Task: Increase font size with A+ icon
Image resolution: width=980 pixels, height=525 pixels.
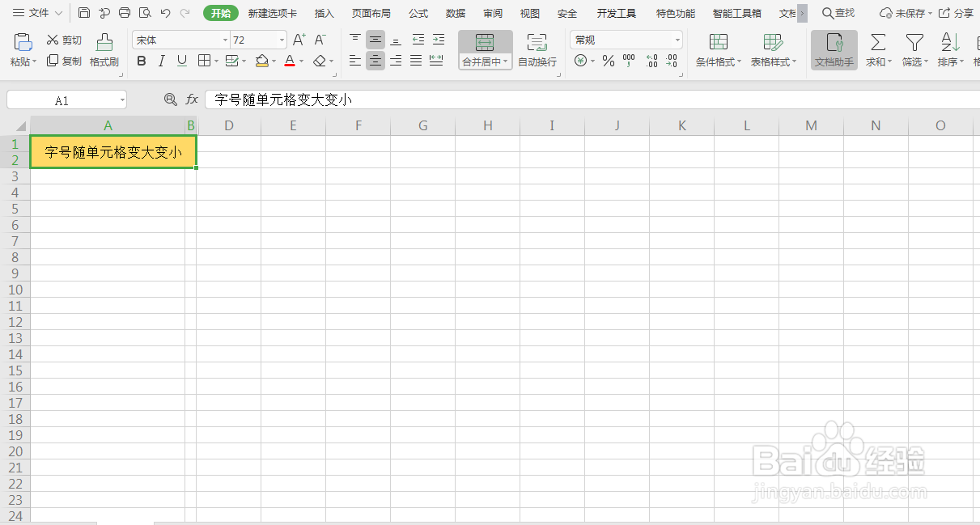Action: point(299,40)
